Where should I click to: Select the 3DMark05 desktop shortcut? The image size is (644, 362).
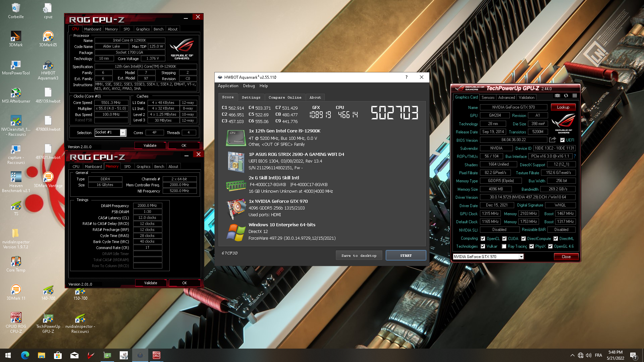pyautogui.click(x=48, y=39)
